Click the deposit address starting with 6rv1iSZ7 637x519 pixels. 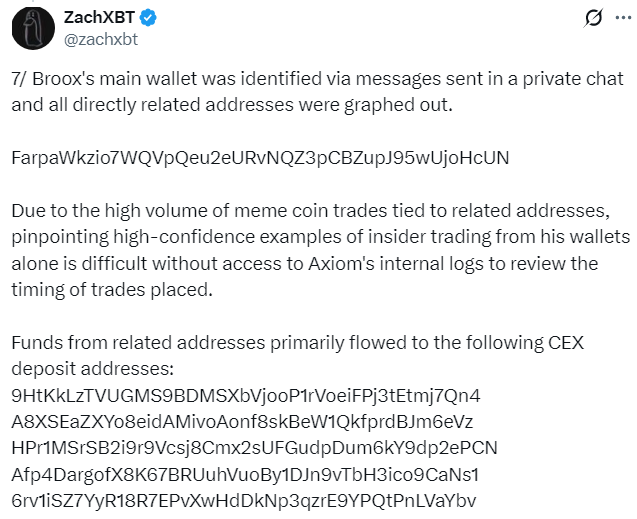[x=244, y=498]
